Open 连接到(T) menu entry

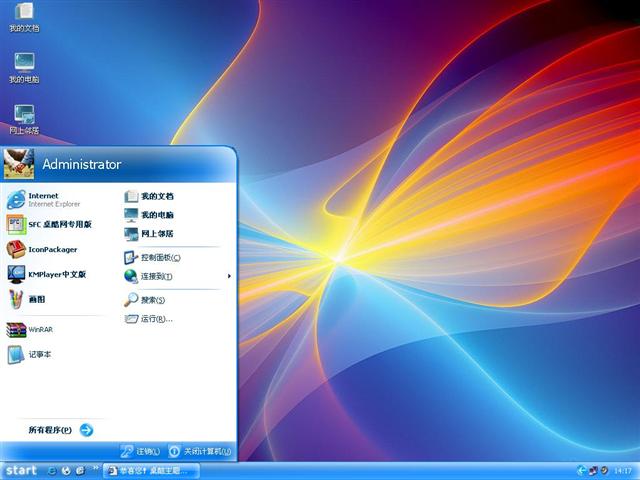pos(176,276)
